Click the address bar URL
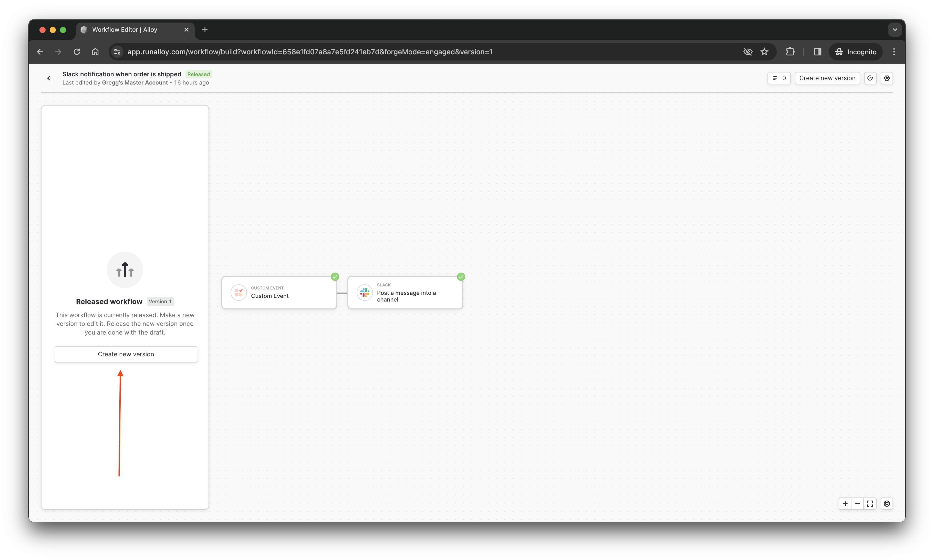The width and height of the screenshot is (934, 560). (310, 52)
